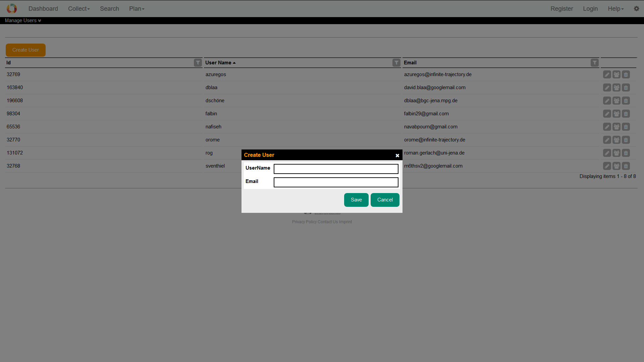Screen dimensions: 644x362
Task: Select username cell nafiseh
Action: [x=213, y=127]
